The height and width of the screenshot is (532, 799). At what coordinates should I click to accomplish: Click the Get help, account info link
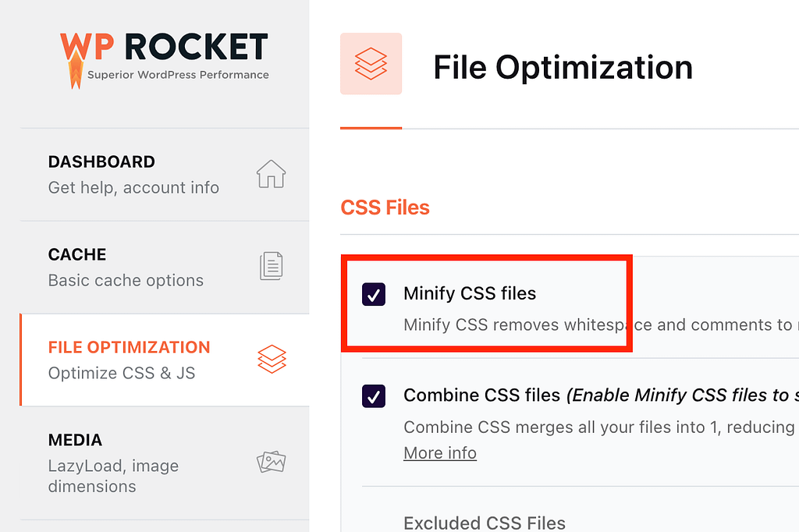click(134, 187)
